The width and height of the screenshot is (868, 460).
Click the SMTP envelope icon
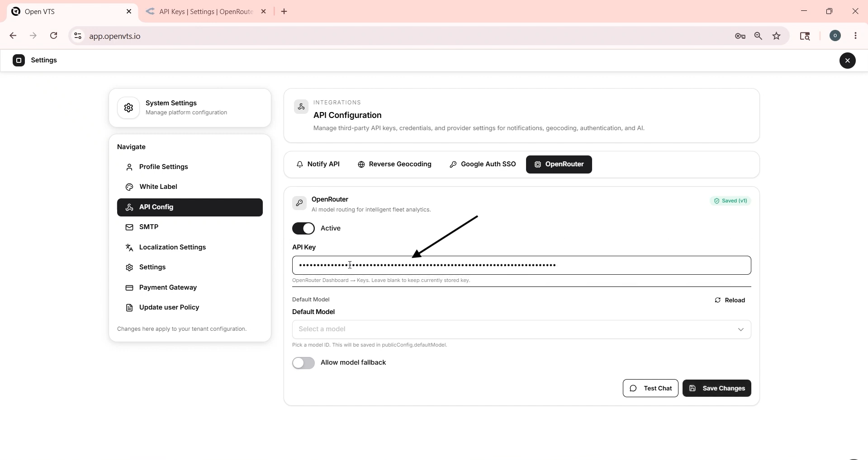point(129,227)
